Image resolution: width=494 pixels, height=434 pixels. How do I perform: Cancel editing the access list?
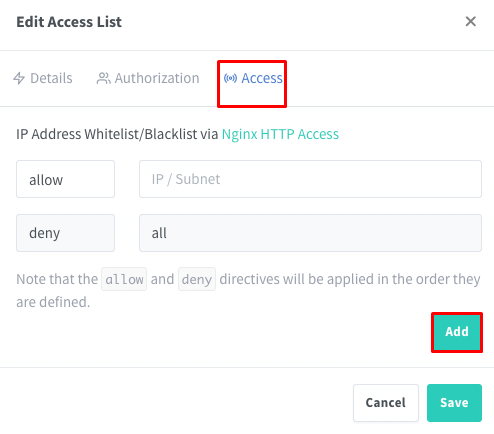(386, 403)
